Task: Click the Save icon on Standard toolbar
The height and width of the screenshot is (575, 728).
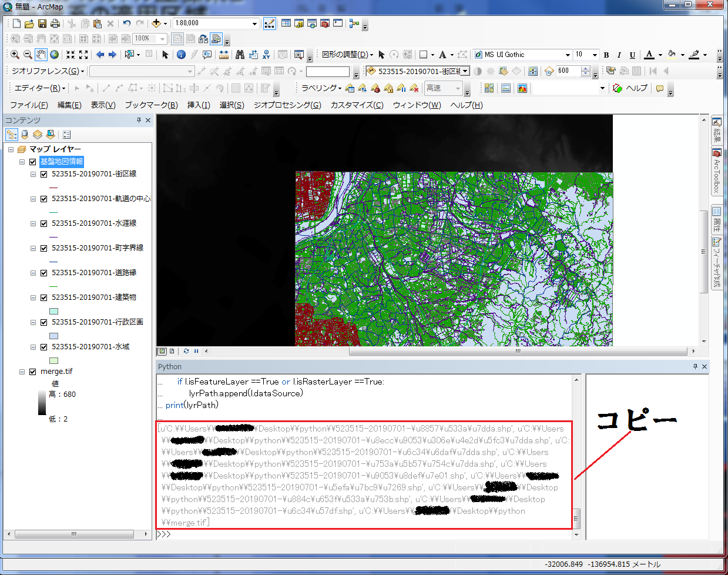Action: tap(42, 24)
